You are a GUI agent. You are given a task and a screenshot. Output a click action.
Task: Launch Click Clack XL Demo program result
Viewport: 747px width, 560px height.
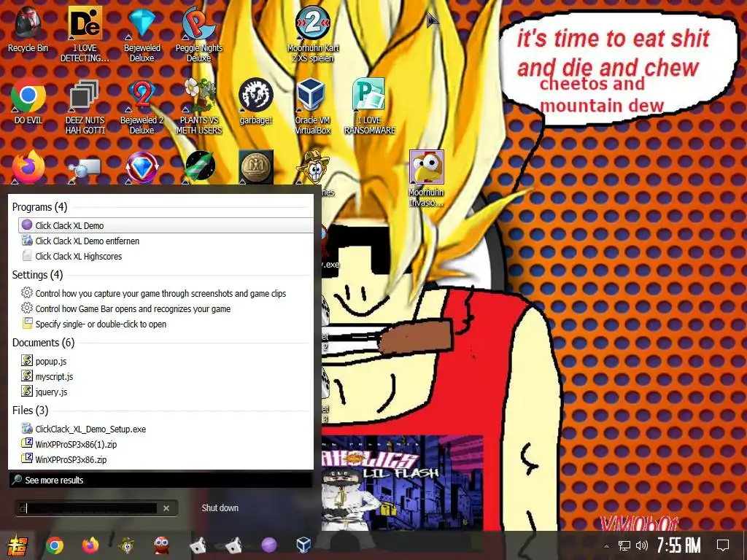pos(166,225)
